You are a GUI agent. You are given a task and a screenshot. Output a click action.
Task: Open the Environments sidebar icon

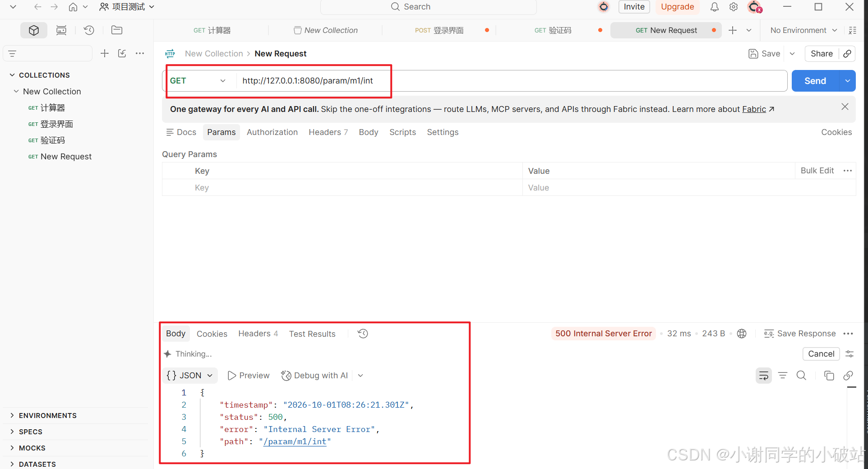(61, 30)
